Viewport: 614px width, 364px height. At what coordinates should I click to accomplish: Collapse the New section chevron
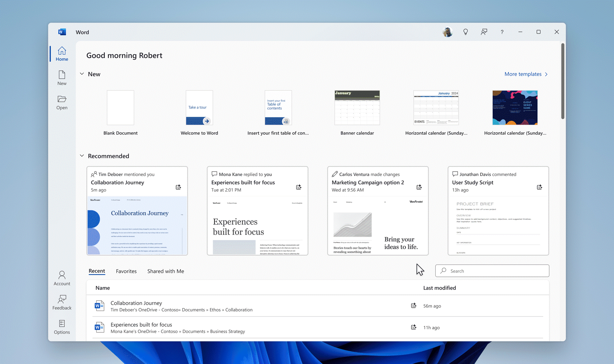82,74
